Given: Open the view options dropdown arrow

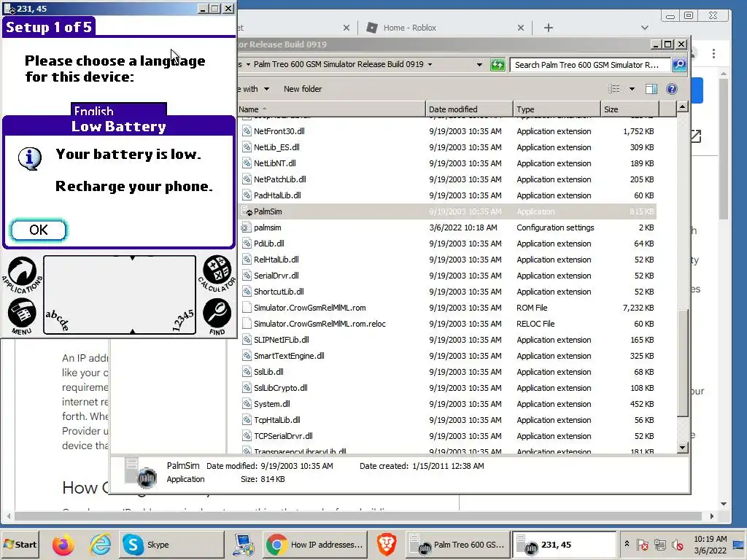Looking at the screenshot, I should click(632, 89).
